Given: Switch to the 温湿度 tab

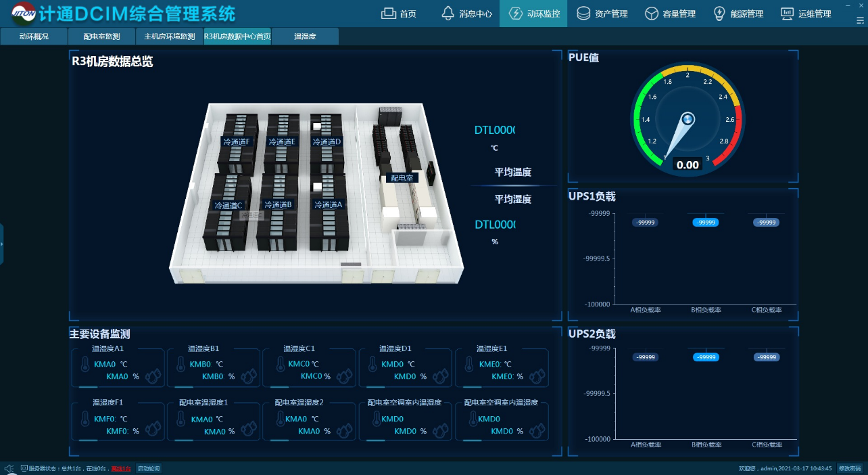Looking at the screenshot, I should pyautogui.click(x=305, y=37).
